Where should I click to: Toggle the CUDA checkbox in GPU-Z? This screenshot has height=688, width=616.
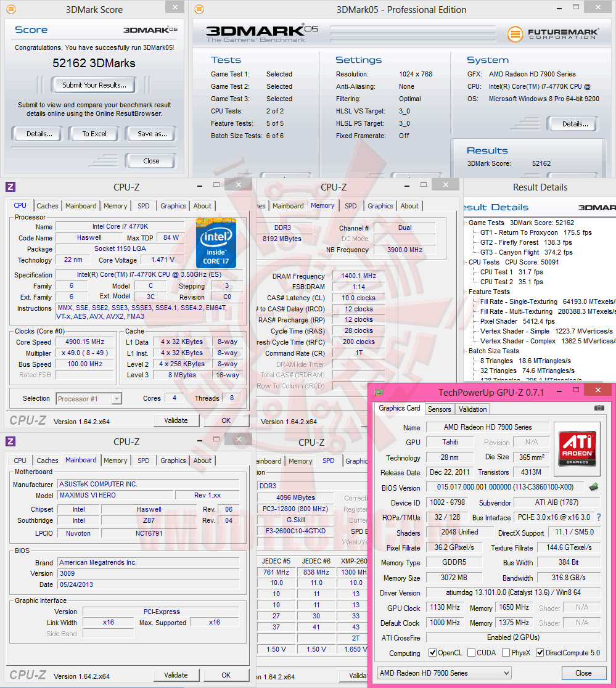[472, 652]
